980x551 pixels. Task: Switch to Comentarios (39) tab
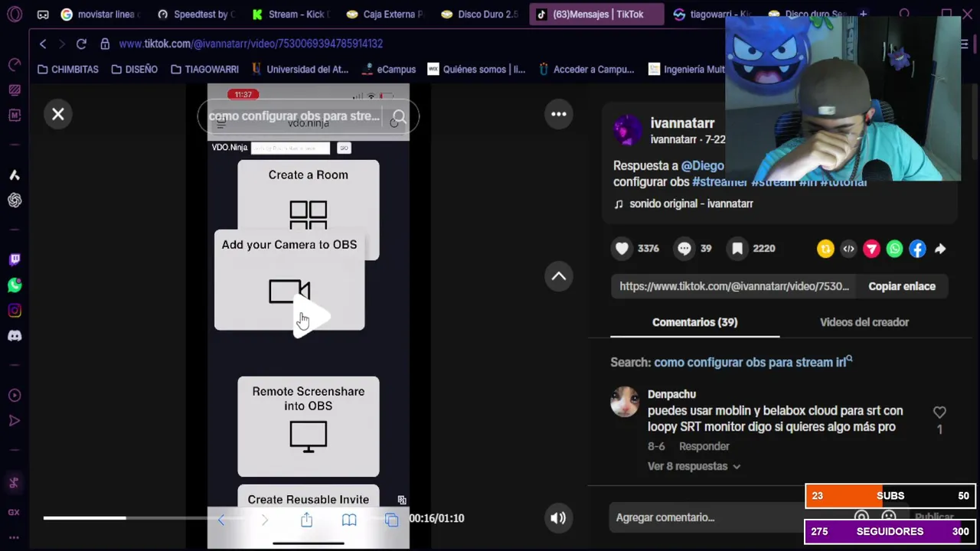point(694,322)
